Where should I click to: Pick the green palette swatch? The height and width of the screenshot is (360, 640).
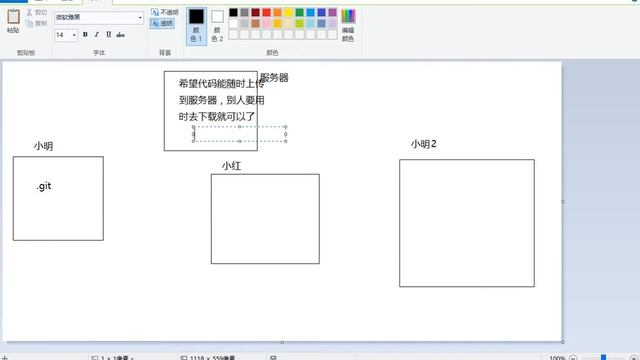[300, 13]
